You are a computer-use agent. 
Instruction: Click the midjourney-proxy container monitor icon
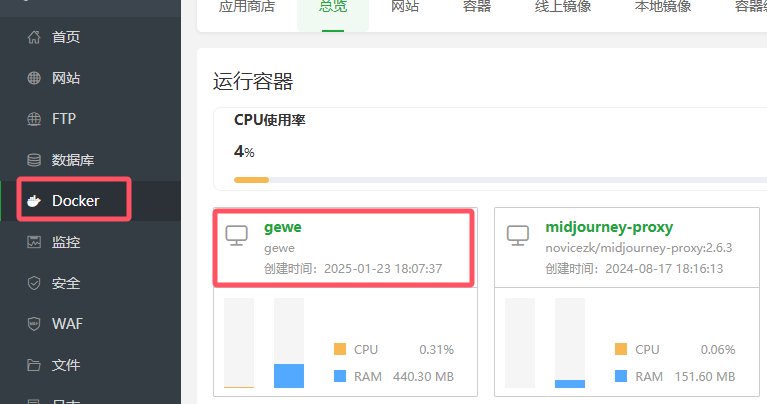pos(518,235)
